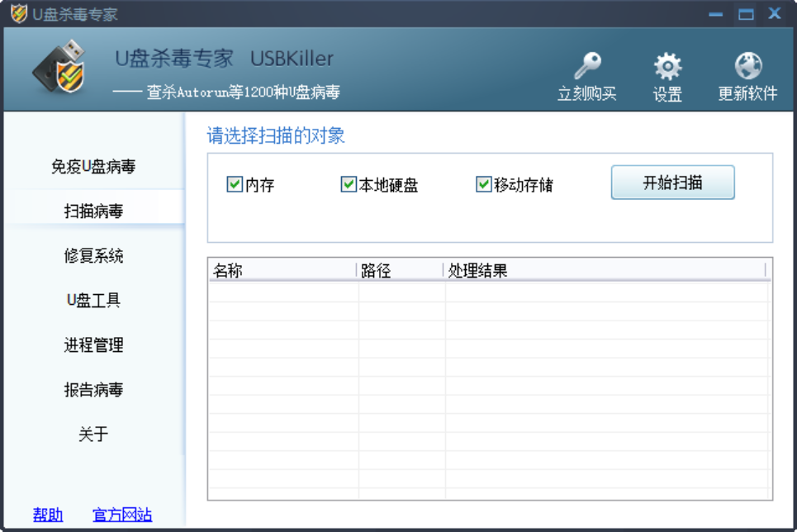
Task: Disable the 本地硬盘 local disk checkbox
Action: [349, 184]
